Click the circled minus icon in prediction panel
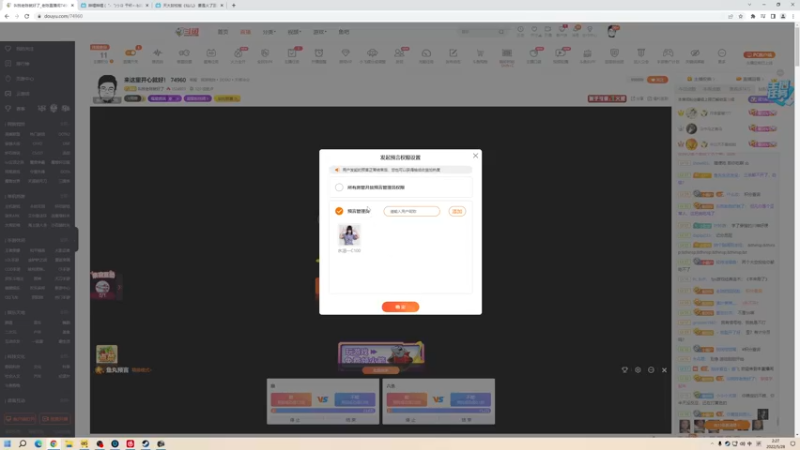Viewport: 800px width, 450px height. 651,370
